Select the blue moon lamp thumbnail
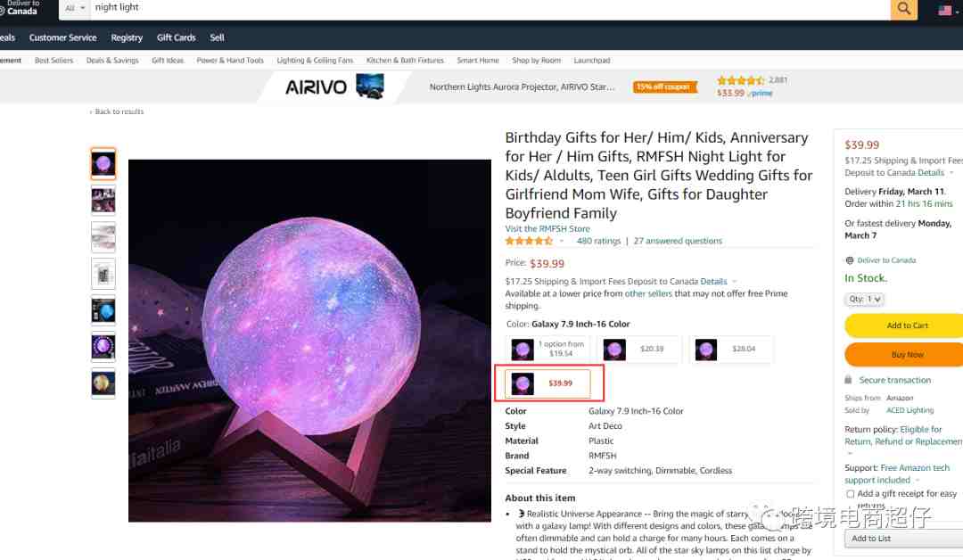Viewport: 963px width, 560px height. pos(103,310)
